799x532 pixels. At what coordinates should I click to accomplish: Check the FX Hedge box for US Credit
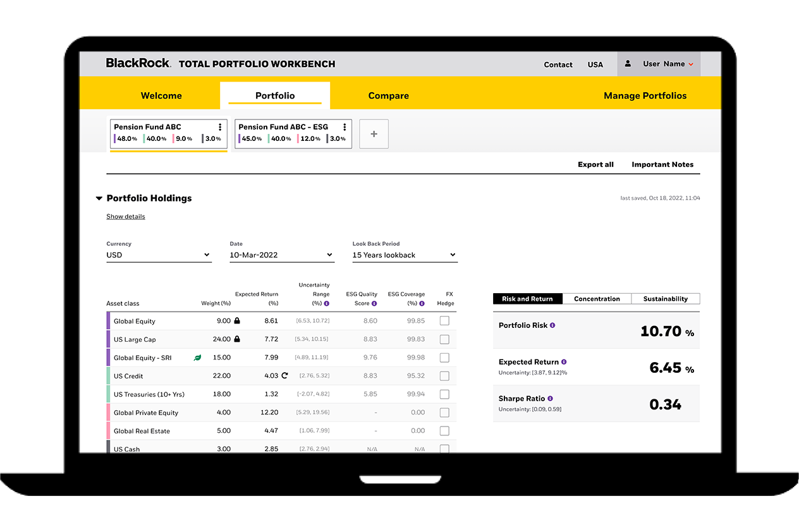point(444,376)
